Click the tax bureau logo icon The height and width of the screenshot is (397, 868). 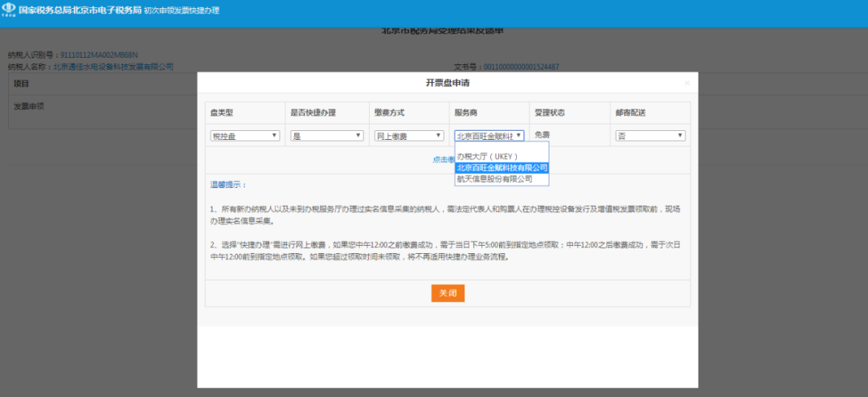click(10, 10)
